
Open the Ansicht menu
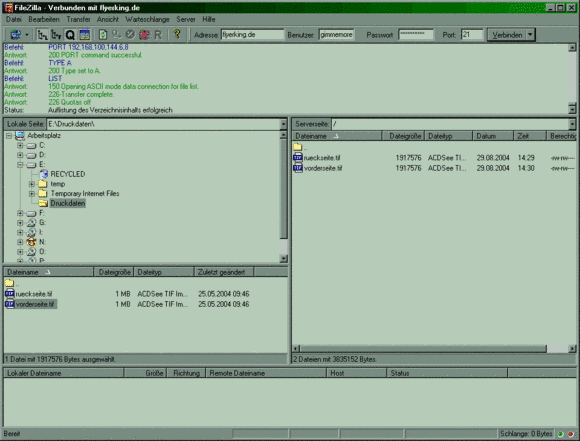click(108, 19)
